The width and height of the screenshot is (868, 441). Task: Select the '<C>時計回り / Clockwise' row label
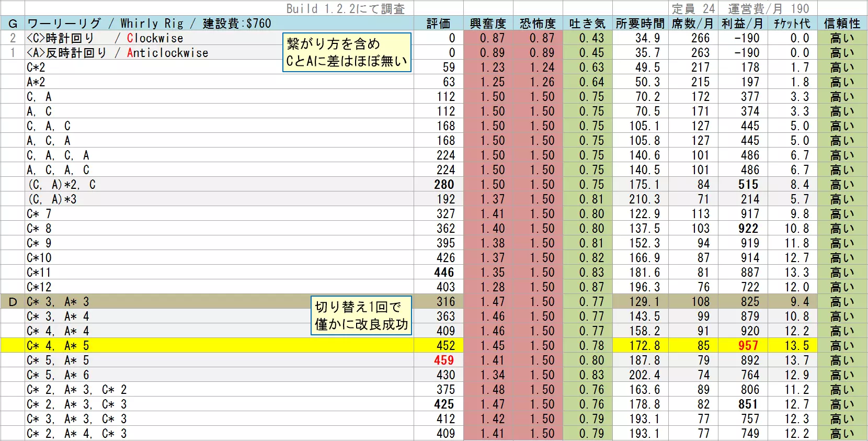pyautogui.click(x=105, y=38)
